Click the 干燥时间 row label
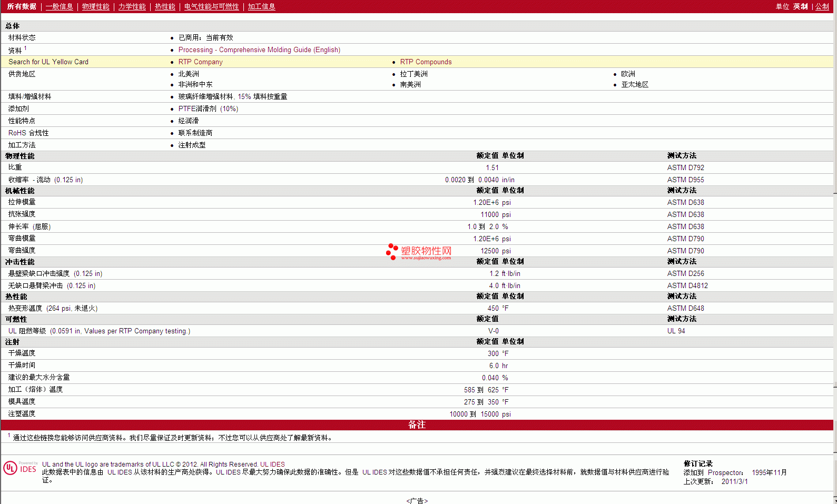This screenshot has height=504, width=837. click(x=22, y=365)
